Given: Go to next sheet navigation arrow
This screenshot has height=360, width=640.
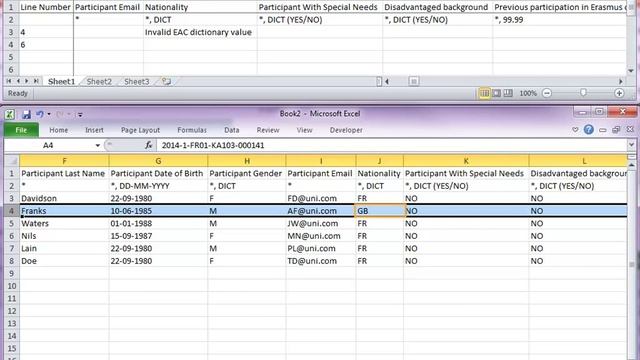Looking at the screenshot, I should tap(27, 81).
